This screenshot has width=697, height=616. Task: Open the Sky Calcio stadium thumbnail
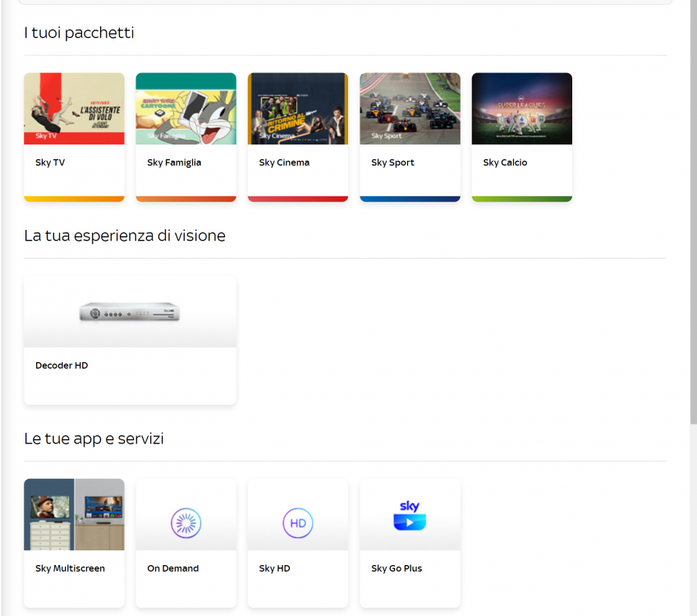click(x=521, y=108)
